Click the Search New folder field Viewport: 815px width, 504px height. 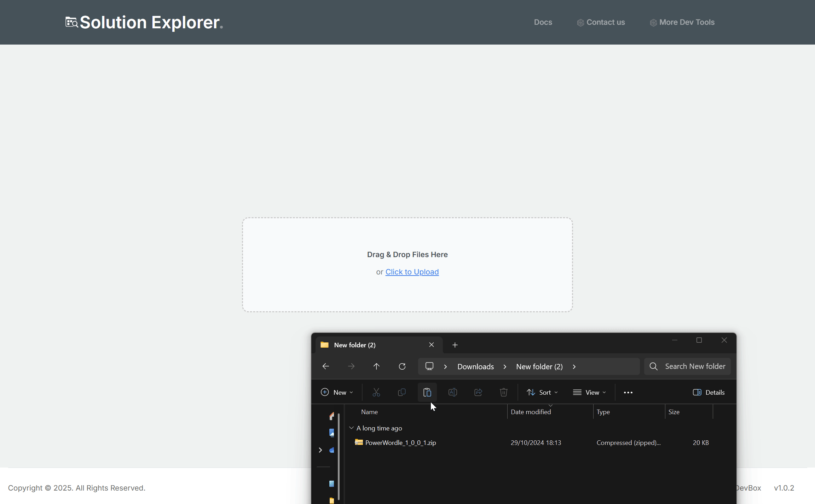pos(687,366)
